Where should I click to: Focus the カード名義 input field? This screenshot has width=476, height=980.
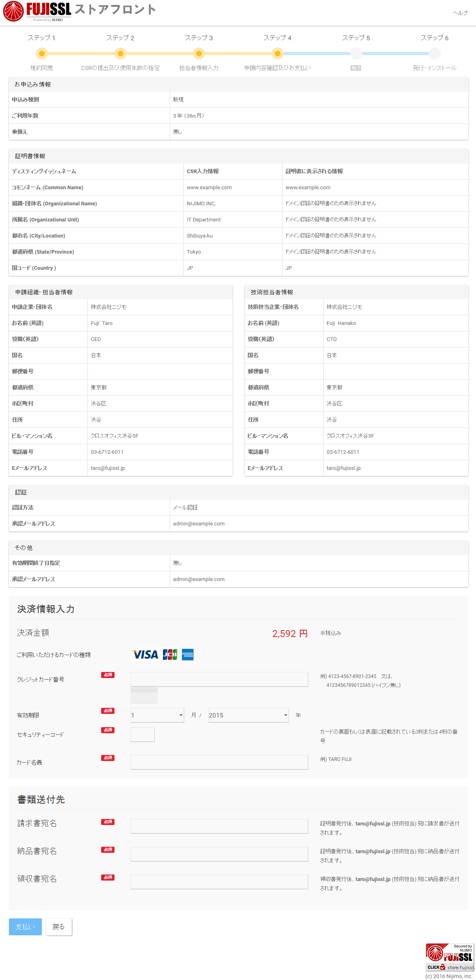(219, 762)
